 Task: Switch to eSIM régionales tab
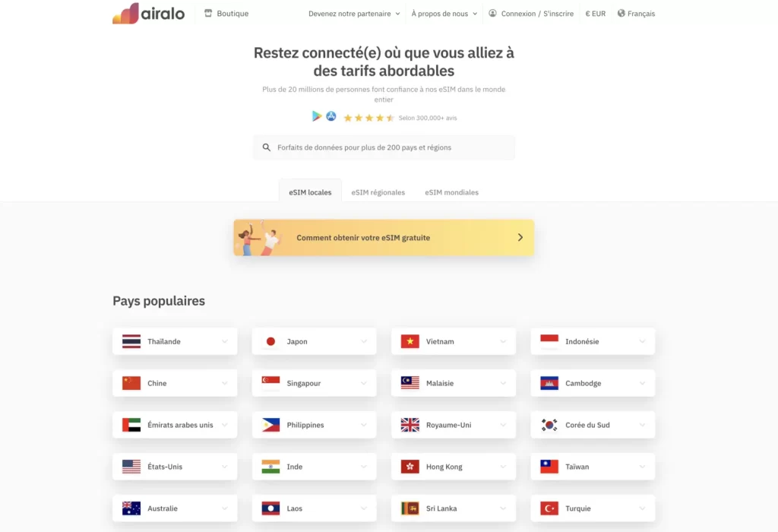pyautogui.click(x=378, y=192)
